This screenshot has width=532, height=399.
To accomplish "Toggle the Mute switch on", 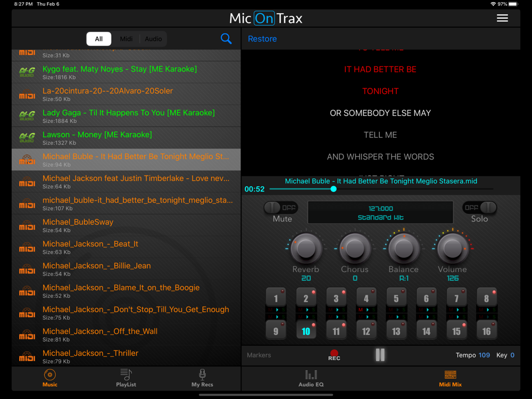I will (281, 207).
